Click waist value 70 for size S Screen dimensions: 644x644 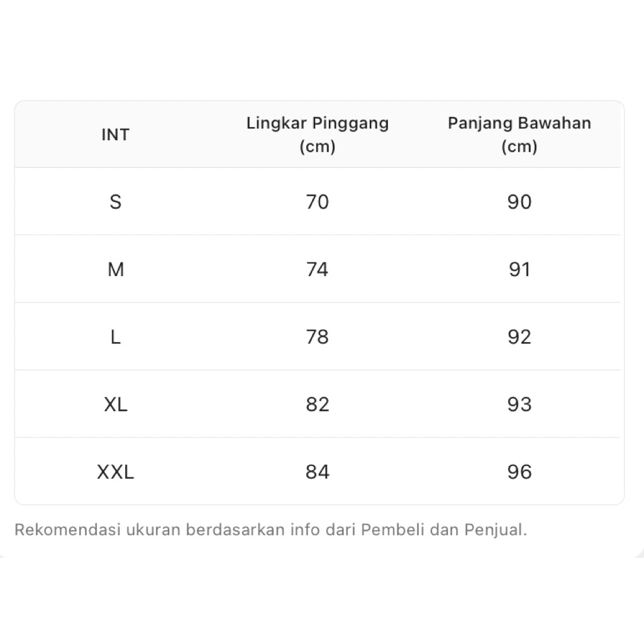[x=318, y=202]
